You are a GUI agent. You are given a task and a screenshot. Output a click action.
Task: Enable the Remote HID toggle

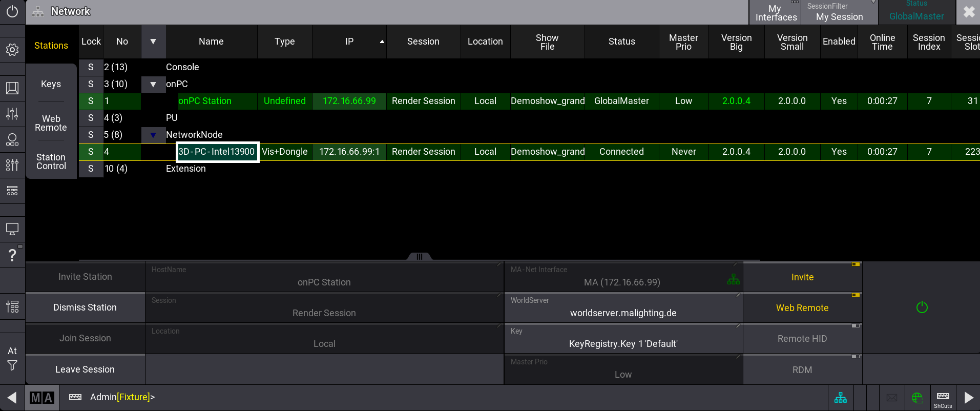pos(802,339)
